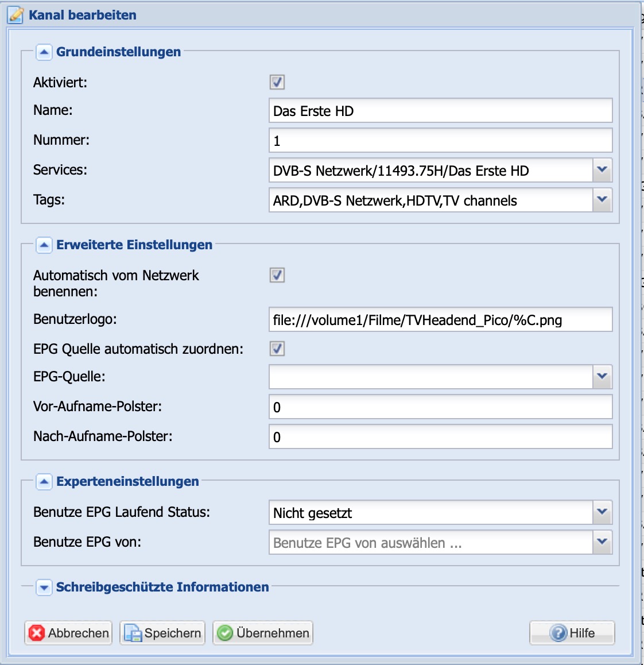Screen dimensions: 644x665
Task: Expand the Schreibgeschützte Informationen section
Action: point(44,587)
